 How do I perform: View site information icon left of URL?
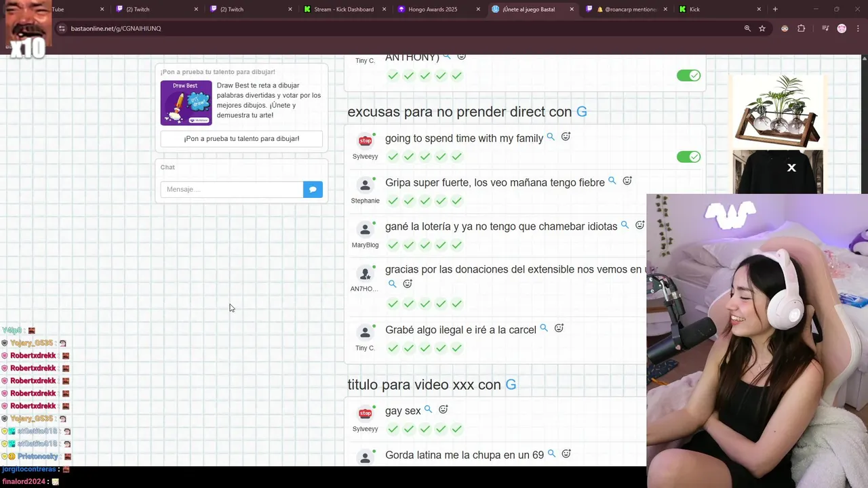point(62,28)
